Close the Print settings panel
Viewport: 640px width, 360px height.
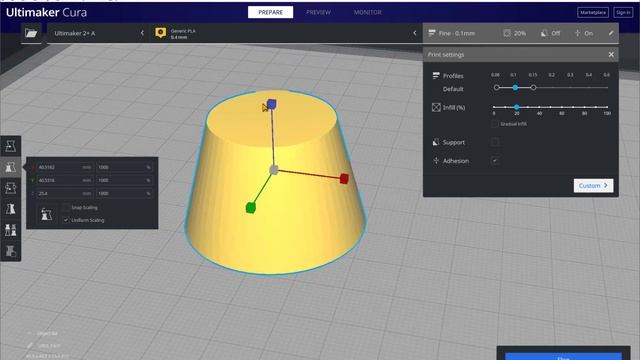tap(611, 54)
